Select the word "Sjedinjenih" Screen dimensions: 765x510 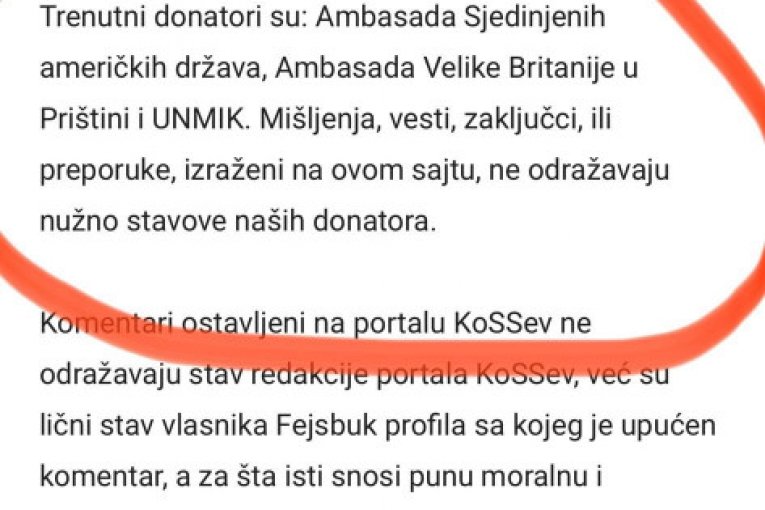tap(534, 18)
